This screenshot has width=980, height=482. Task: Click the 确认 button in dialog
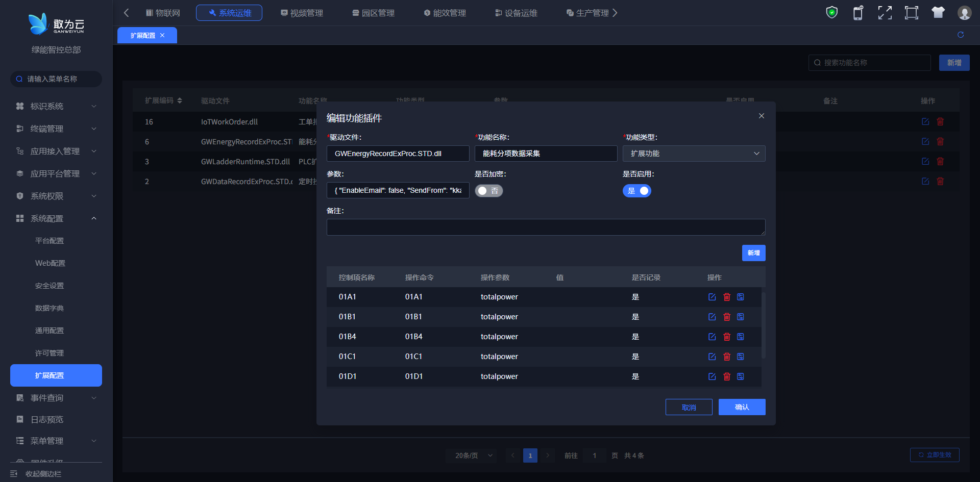[x=742, y=407]
